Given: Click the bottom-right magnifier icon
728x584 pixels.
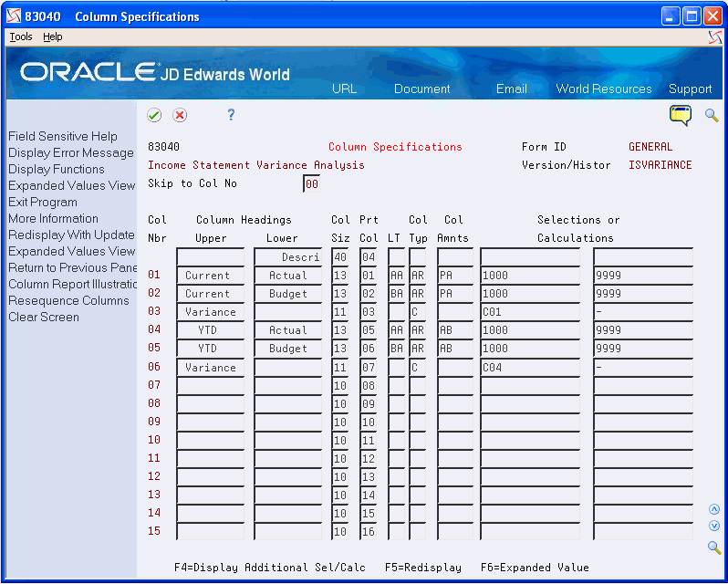Looking at the screenshot, I should tap(714, 547).
